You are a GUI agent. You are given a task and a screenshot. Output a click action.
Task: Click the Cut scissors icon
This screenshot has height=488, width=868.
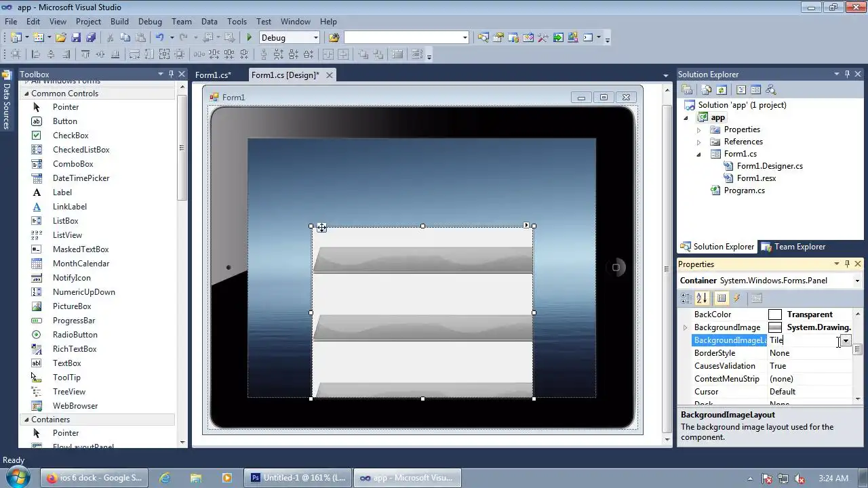(109, 38)
